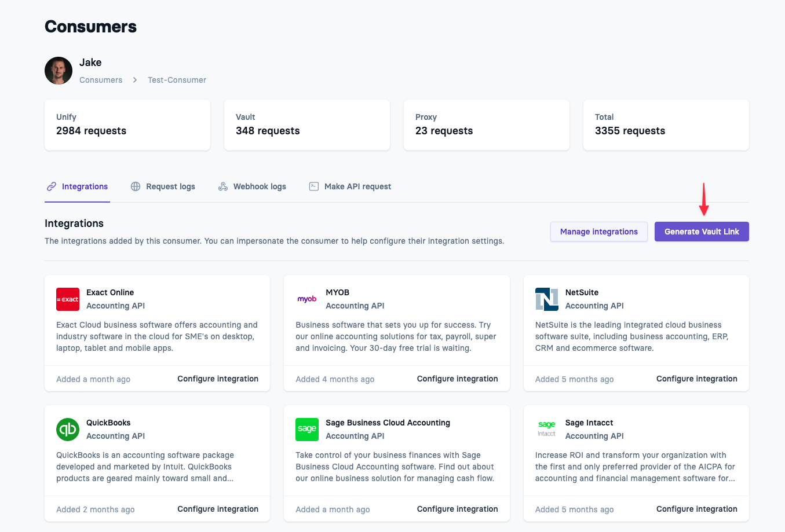Click 'Added 5 months ago' on Sage Intacct card
Viewport: 785px width, 532px height.
pos(574,509)
